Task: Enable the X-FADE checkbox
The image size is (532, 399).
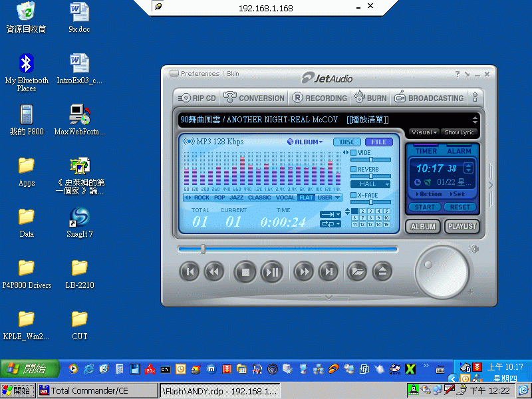Action: point(353,195)
